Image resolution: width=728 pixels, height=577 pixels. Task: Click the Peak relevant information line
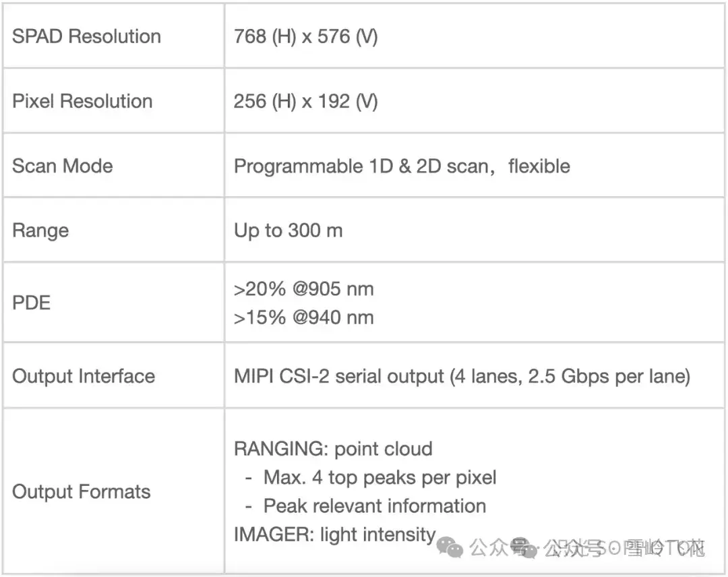374,506
